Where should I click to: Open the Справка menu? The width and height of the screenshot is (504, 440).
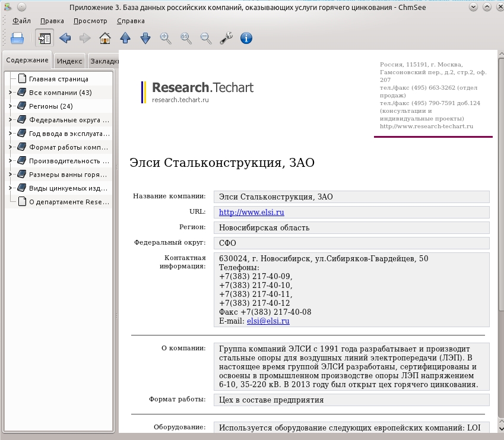tap(131, 21)
